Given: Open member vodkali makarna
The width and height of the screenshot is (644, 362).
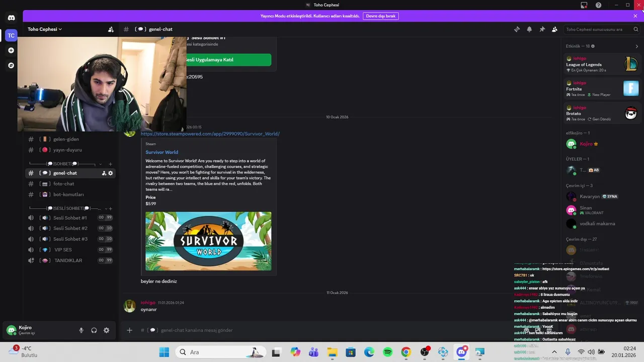Looking at the screenshot, I should pos(602,224).
